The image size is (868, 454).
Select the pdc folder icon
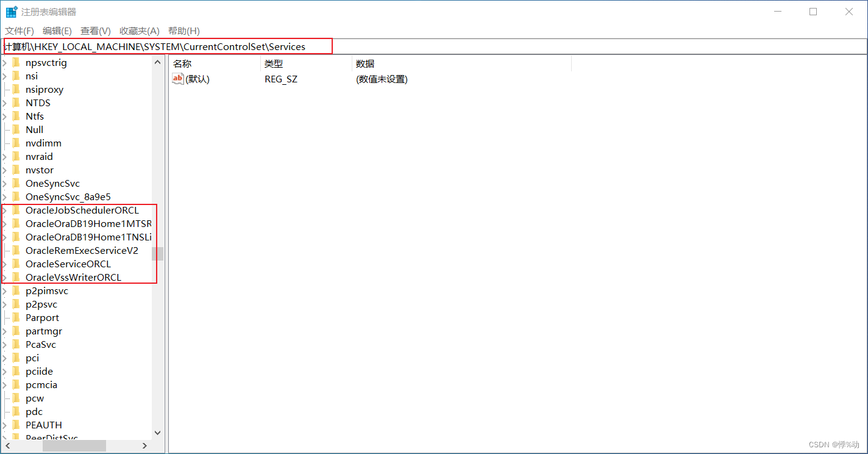coord(16,411)
